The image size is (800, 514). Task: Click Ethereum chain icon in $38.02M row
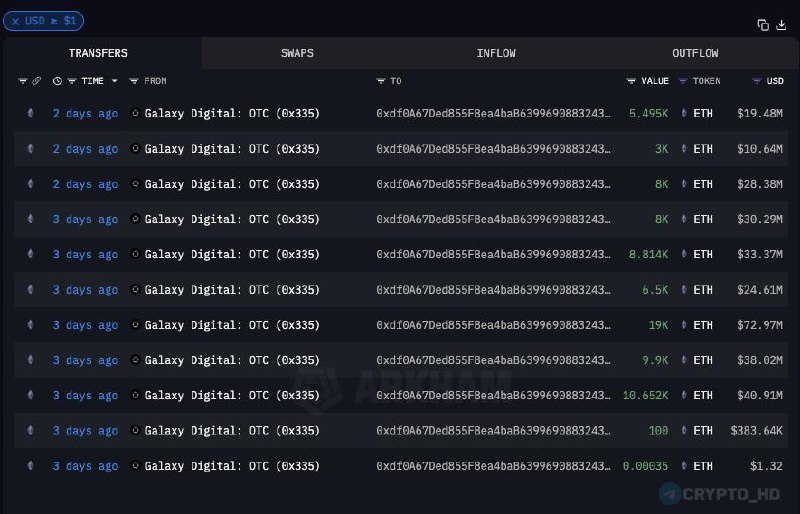click(31, 360)
